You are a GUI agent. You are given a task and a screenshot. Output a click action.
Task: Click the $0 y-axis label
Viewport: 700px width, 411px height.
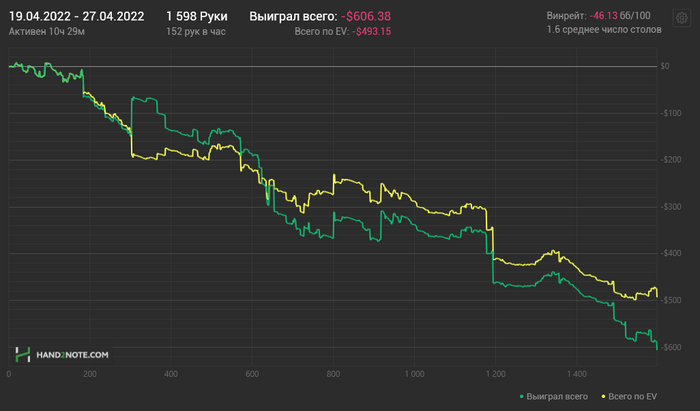tap(665, 66)
